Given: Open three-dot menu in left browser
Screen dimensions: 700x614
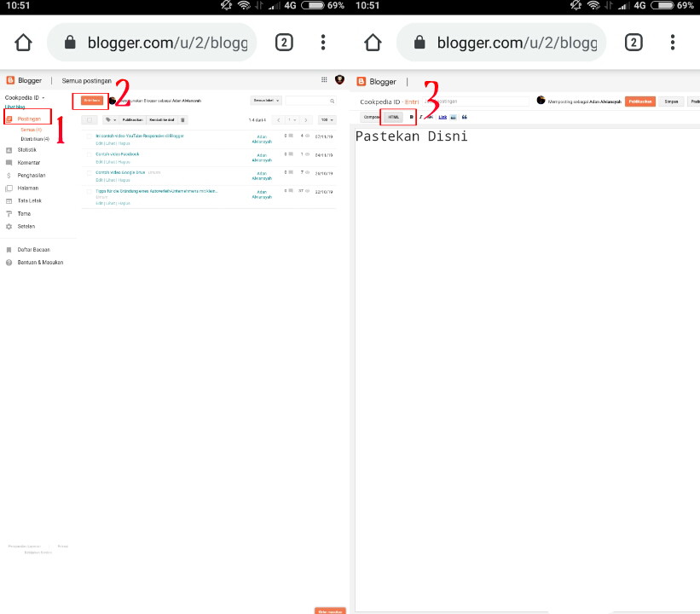Looking at the screenshot, I should point(323,43).
